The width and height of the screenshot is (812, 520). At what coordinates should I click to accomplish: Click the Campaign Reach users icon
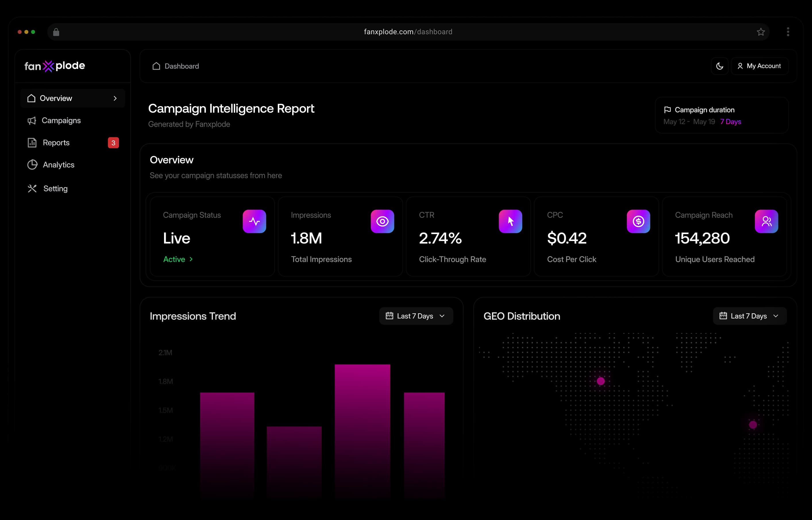pyautogui.click(x=766, y=221)
